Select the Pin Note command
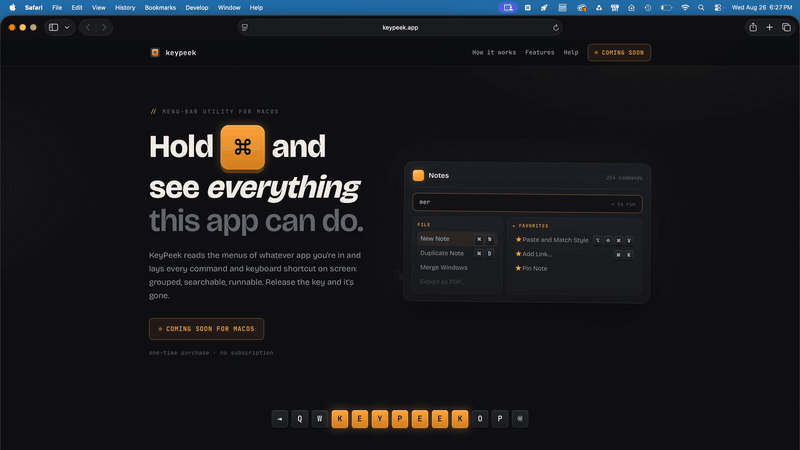Screen dimensions: 800x450 click(574, 268)
